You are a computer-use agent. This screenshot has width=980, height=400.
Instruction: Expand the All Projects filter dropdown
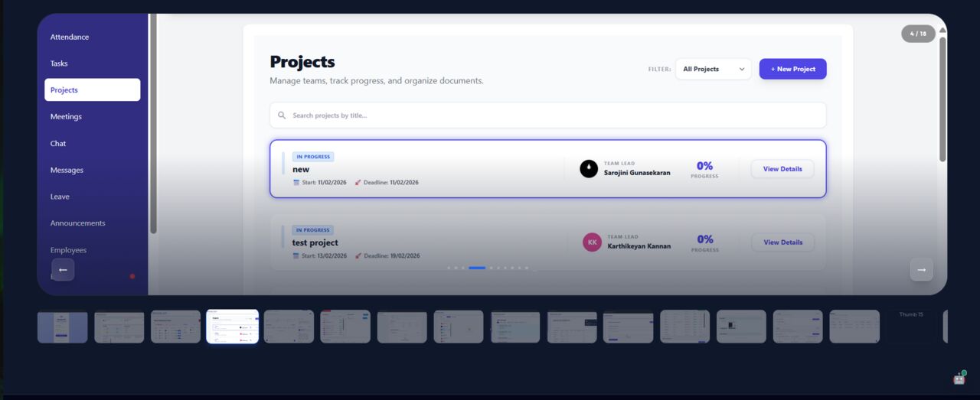coord(714,69)
